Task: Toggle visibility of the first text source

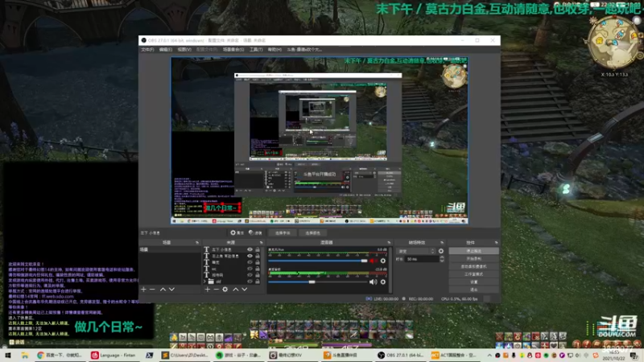Action: 250,249
